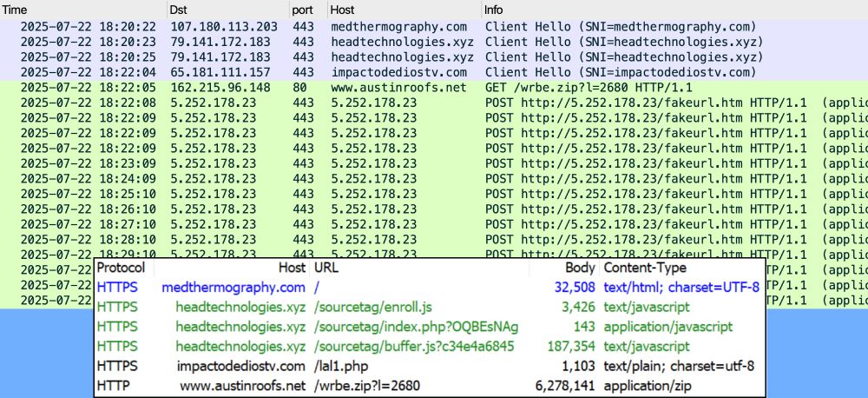Click destination 79.141.172.183 in the 18:20:25 row
Image resolution: width=868 pixels, height=398 pixels.
coord(220,57)
